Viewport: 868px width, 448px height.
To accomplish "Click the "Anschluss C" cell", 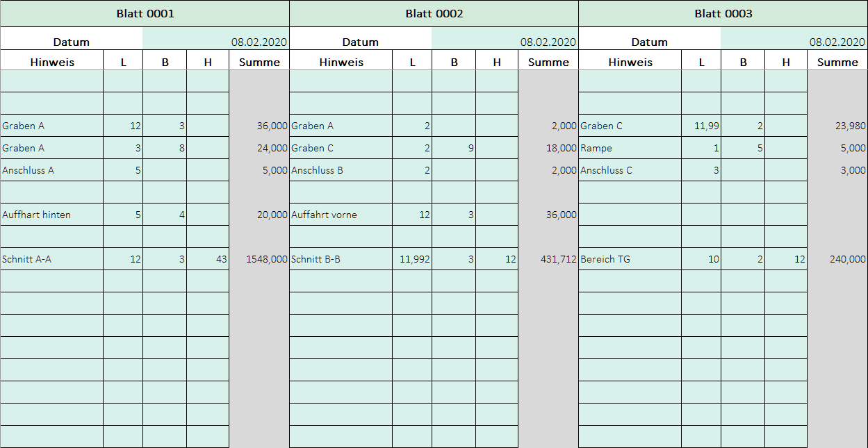I will pyautogui.click(x=630, y=170).
